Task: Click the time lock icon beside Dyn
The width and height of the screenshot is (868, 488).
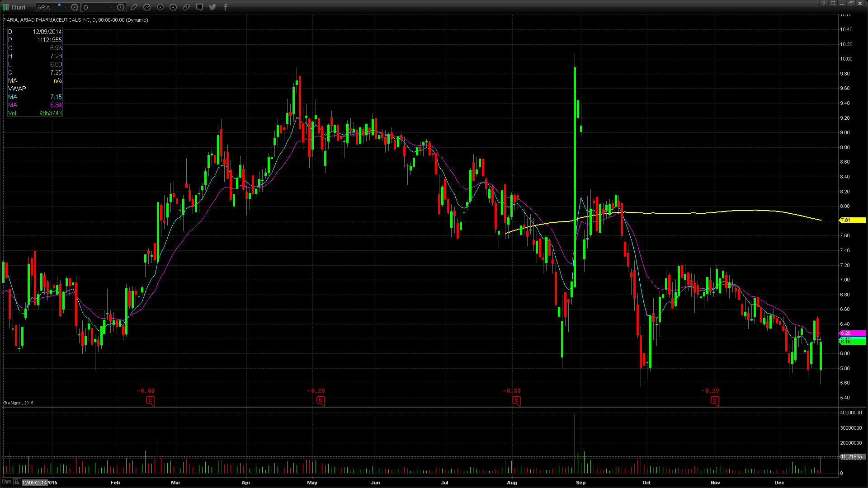Action: [x=17, y=482]
